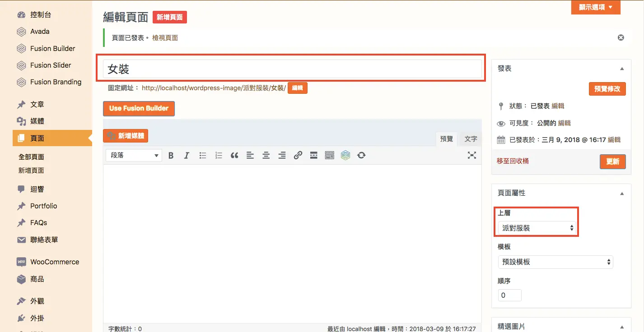Switch to the 預覽 visual editor tab
644x332 pixels.
446,139
